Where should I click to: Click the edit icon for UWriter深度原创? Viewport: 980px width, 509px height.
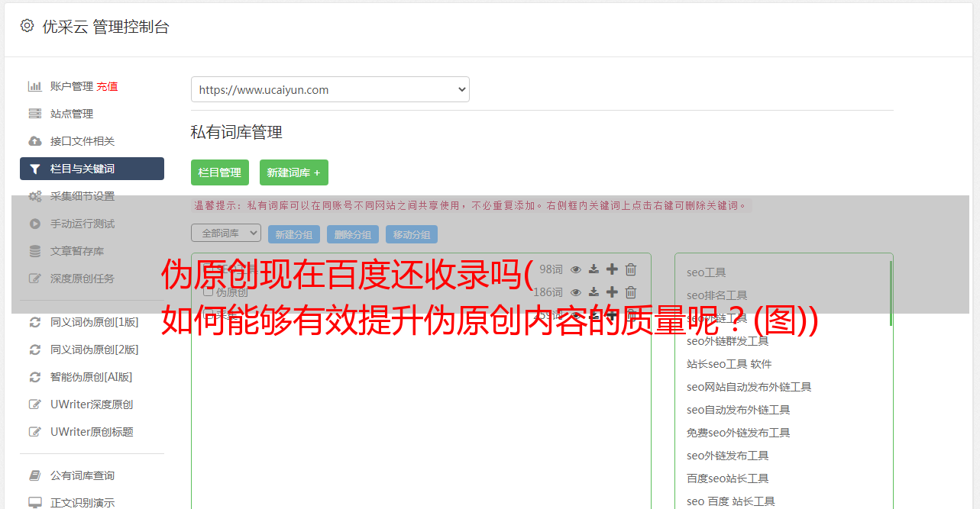point(35,404)
